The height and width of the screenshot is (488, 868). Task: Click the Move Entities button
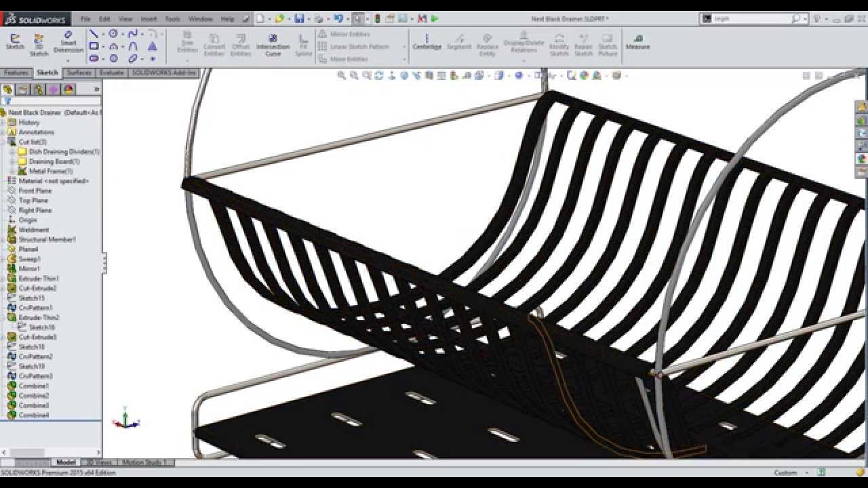coord(343,59)
